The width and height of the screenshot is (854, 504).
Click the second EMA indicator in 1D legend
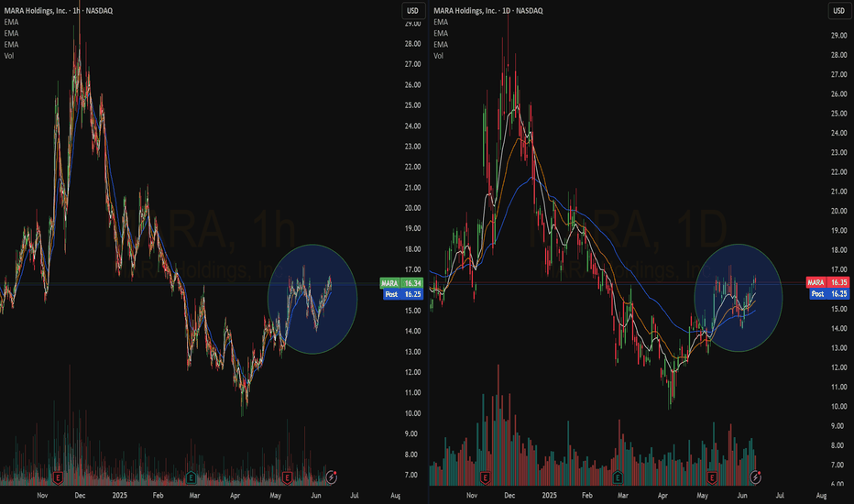pyautogui.click(x=441, y=33)
